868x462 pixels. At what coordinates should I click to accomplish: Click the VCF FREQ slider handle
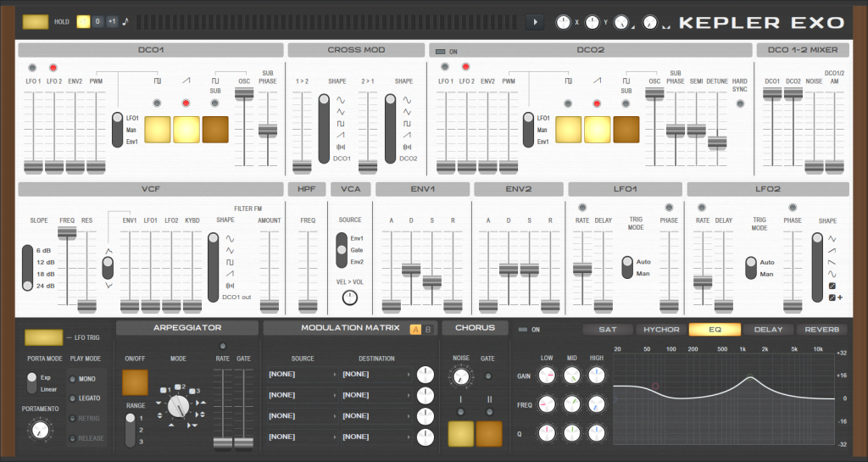67,232
